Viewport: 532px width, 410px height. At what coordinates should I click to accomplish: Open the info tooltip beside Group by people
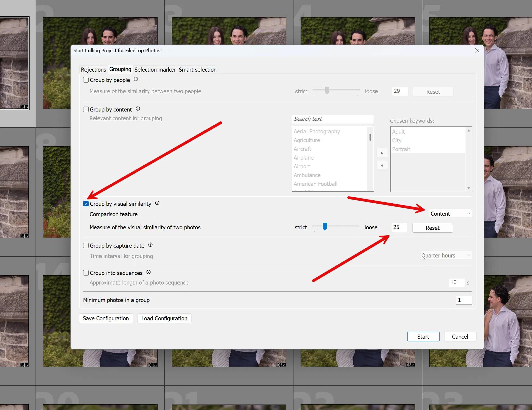[x=136, y=80]
